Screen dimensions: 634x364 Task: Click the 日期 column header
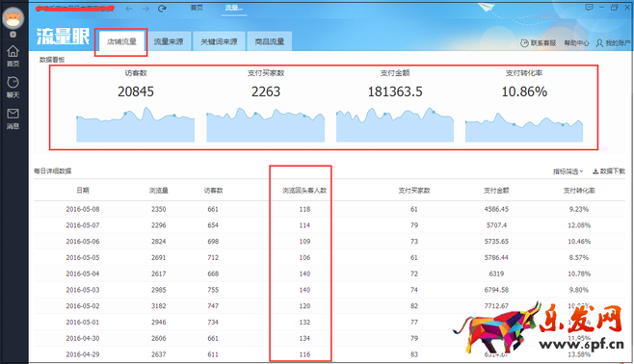(83, 191)
